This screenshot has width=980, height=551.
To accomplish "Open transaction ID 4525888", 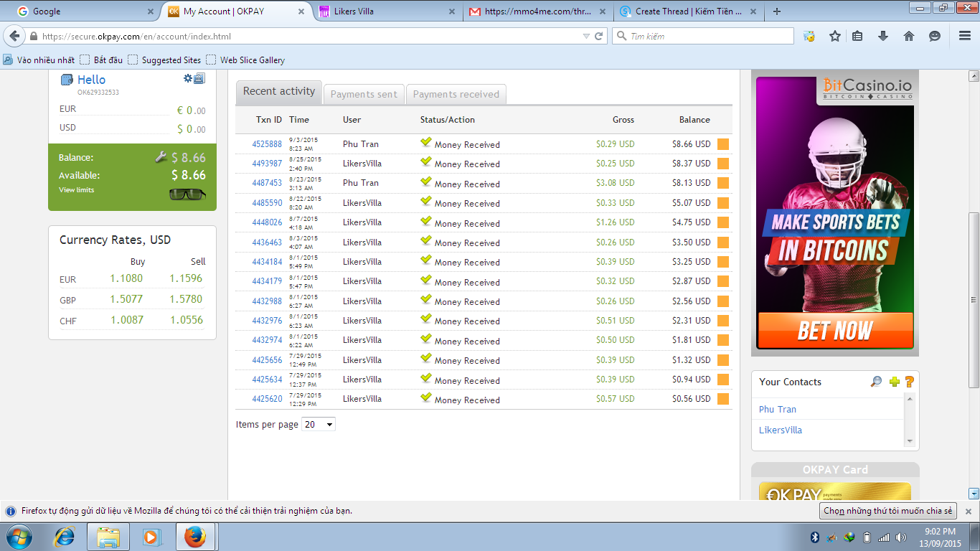I will coord(267,144).
